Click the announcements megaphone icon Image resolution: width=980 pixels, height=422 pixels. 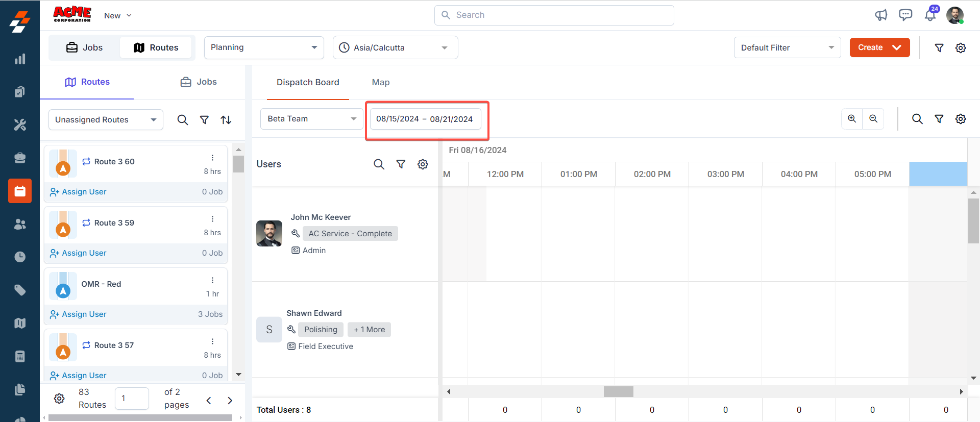[881, 15]
